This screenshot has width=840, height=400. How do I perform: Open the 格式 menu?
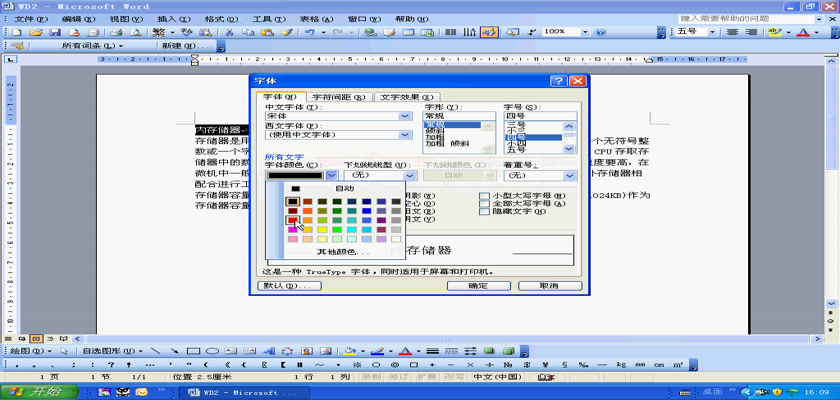click(222, 19)
